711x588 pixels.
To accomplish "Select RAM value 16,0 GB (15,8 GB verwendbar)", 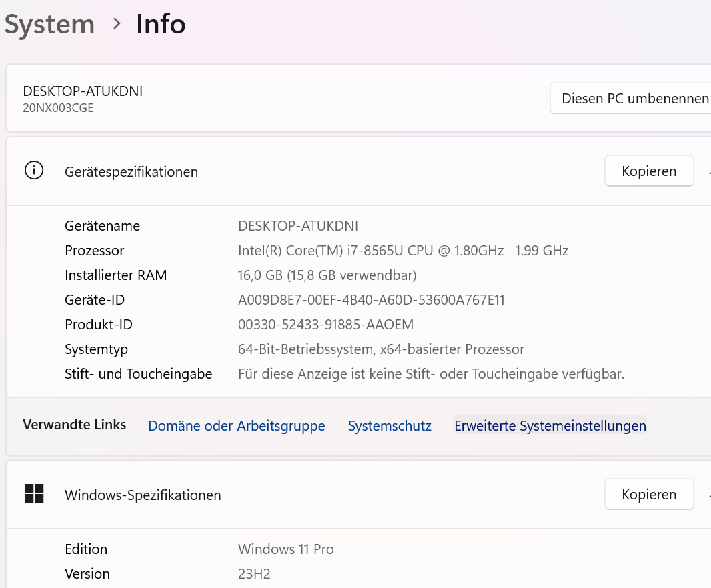I will point(327,275).
